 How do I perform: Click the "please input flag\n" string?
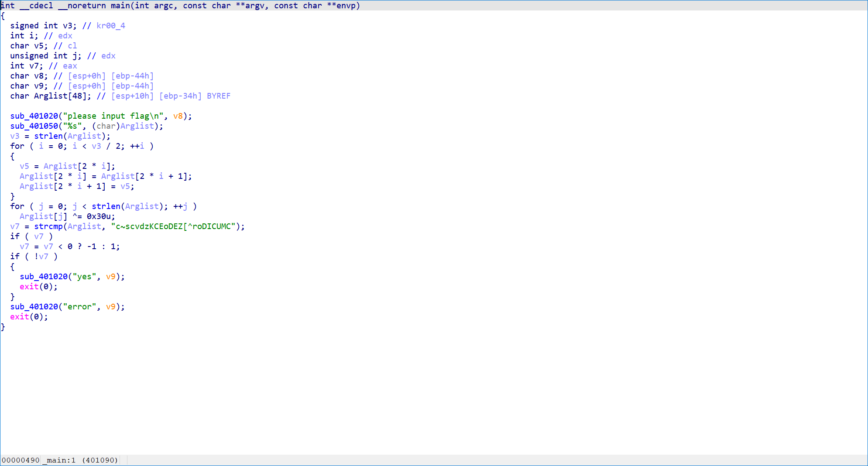coord(113,116)
